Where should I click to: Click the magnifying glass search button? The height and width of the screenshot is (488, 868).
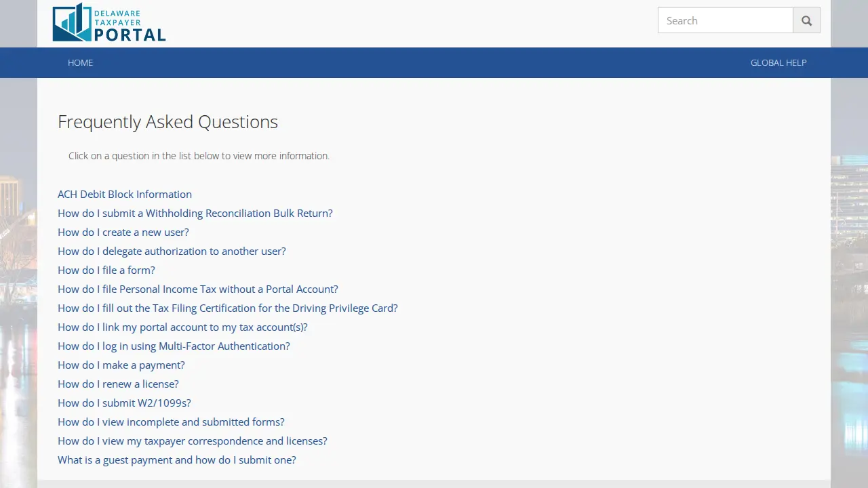[x=806, y=20]
